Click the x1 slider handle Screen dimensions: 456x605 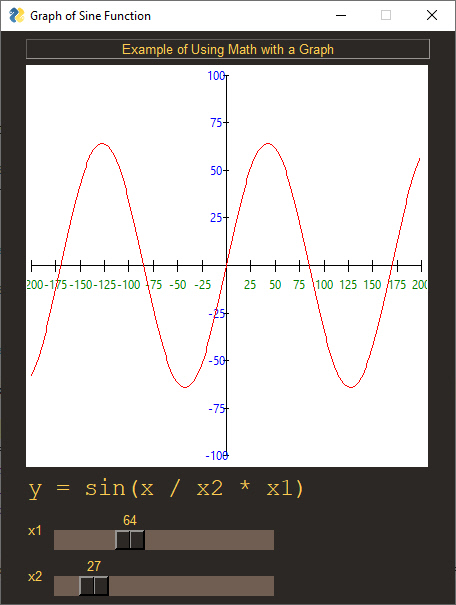pos(130,540)
